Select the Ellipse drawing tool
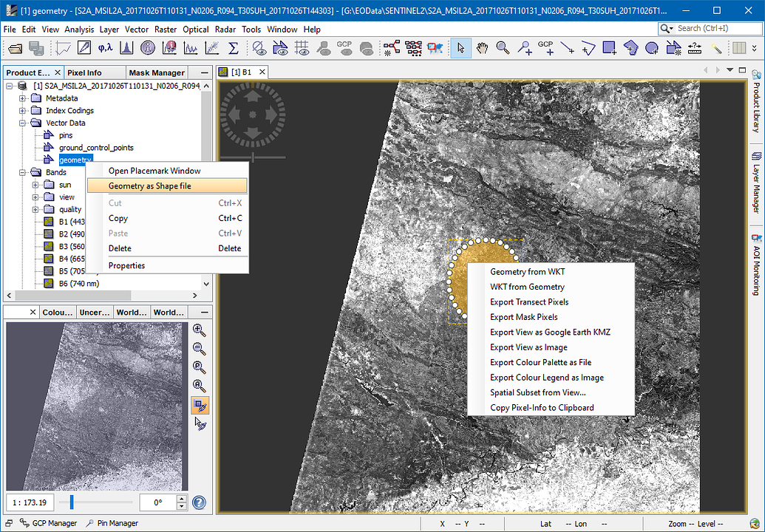The image size is (765, 532). (x=652, y=47)
